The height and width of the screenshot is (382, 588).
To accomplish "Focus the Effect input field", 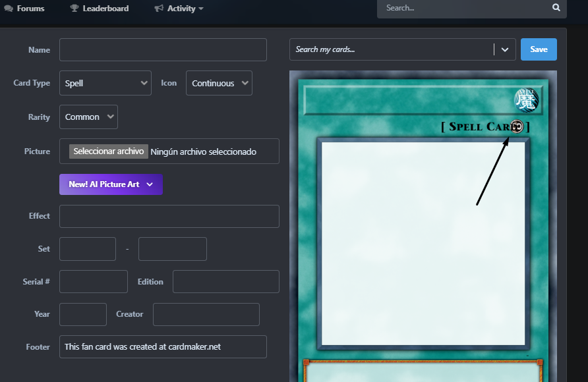I will tap(169, 216).
